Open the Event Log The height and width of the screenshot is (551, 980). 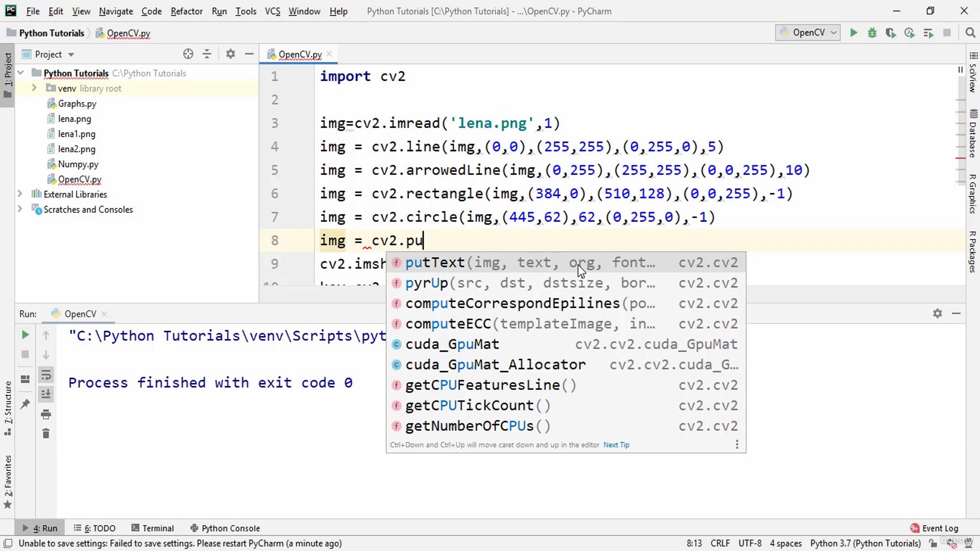(935, 528)
